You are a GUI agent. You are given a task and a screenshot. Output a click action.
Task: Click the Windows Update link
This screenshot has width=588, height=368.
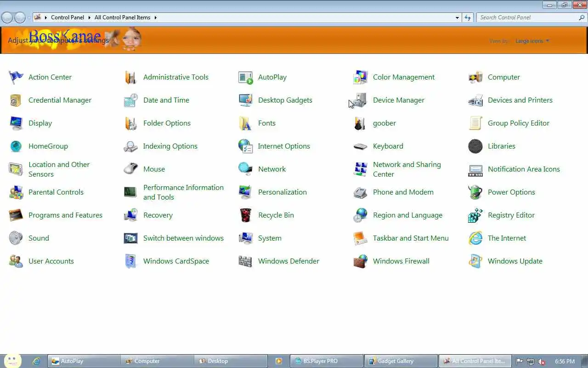(x=515, y=261)
